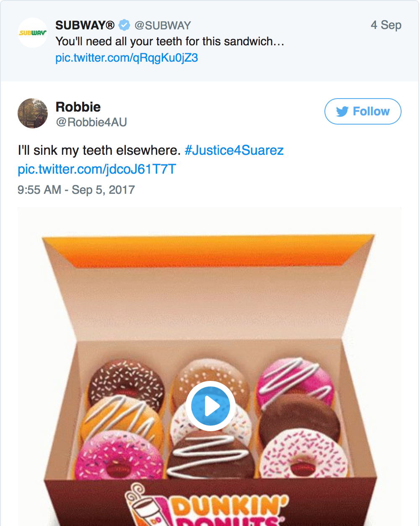Open the Robbie display name
This screenshot has height=526, width=420.
(78, 107)
